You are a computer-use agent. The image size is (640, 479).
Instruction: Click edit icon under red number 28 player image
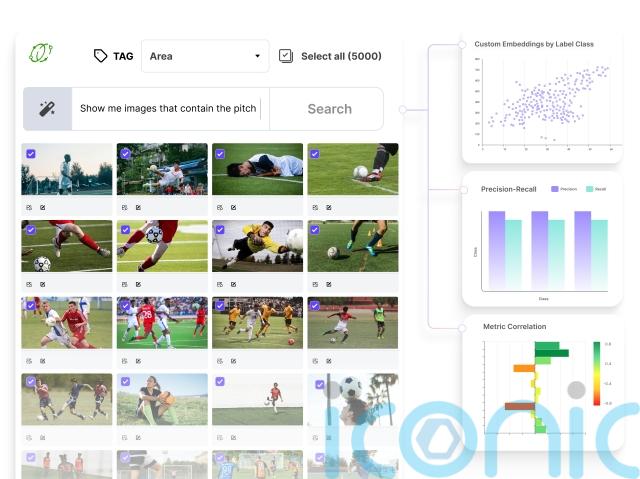coord(138,361)
